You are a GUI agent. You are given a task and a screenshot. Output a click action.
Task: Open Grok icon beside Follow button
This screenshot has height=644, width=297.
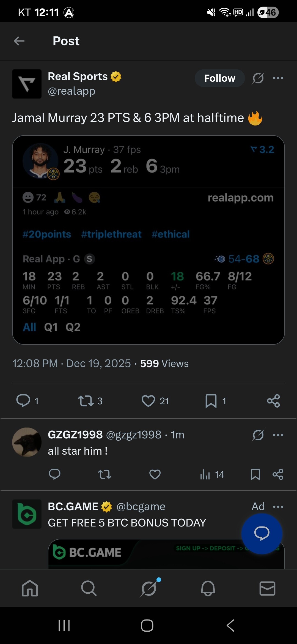pyautogui.click(x=258, y=78)
